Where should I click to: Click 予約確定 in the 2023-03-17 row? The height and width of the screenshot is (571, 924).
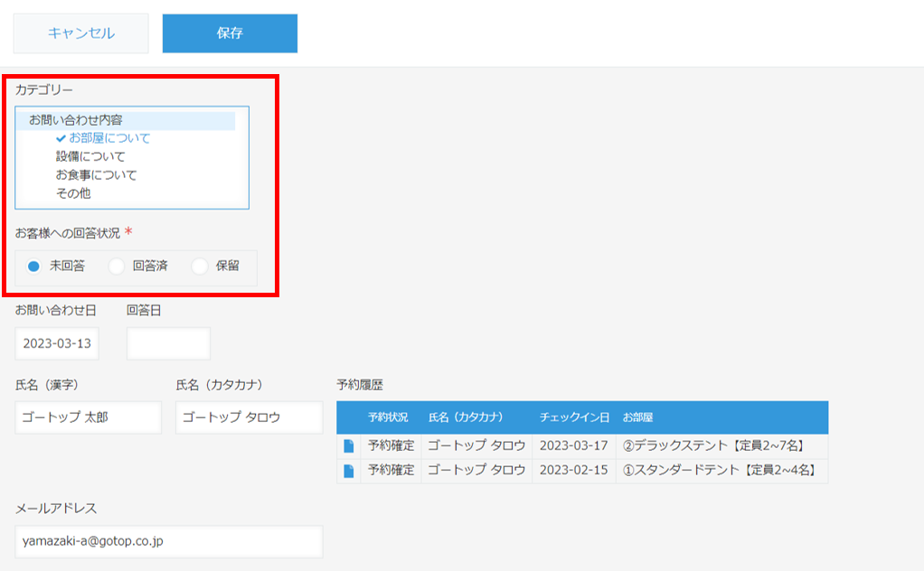click(391, 445)
